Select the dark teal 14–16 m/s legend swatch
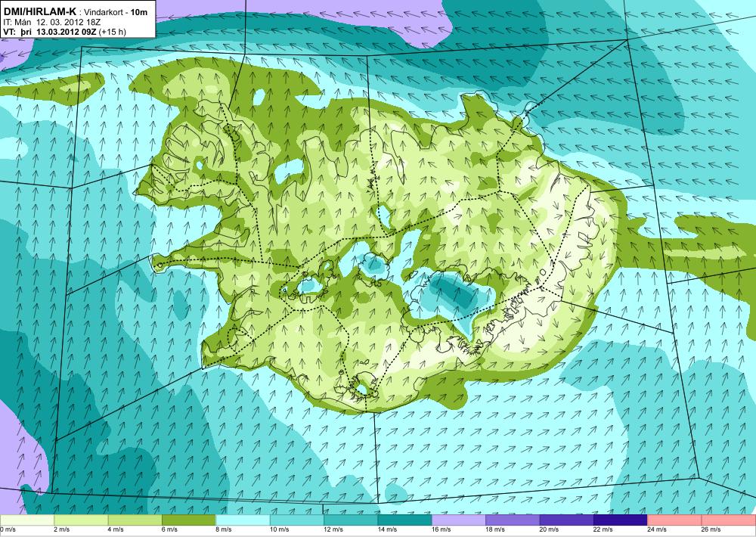756x537 pixels. pyautogui.click(x=405, y=520)
